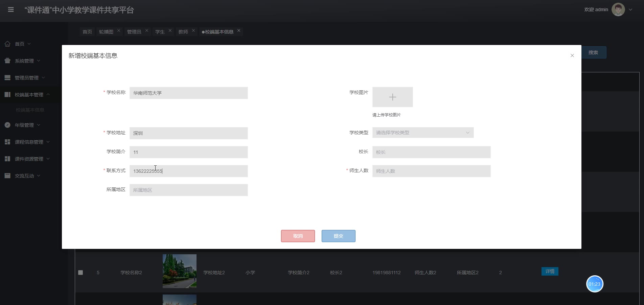The height and width of the screenshot is (305, 644).
Task: Switch to the 轮播图 tab
Action: [x=106, y=32]
